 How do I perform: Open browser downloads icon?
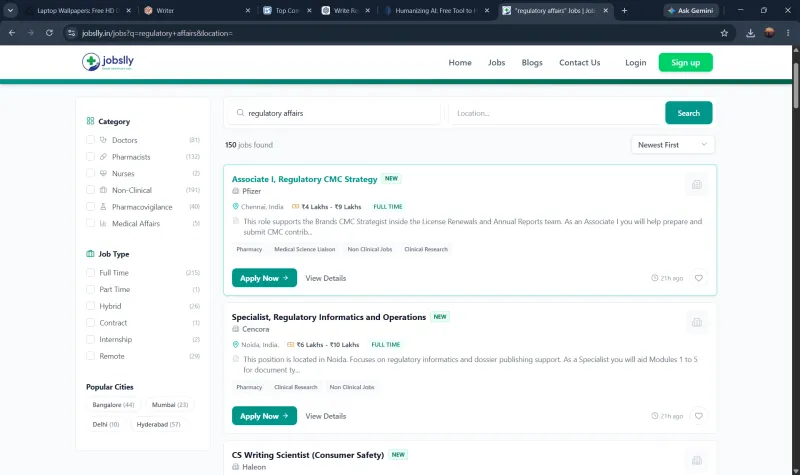coord(750,33)
